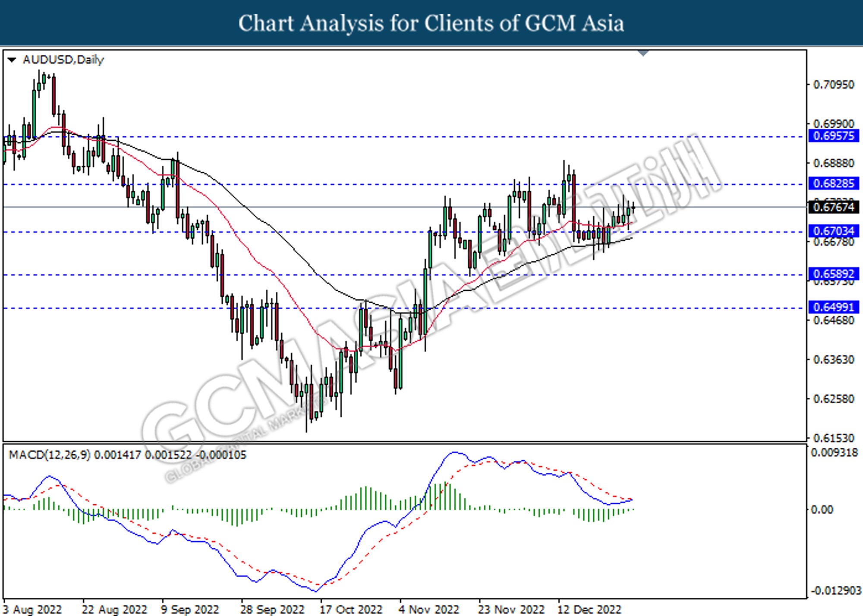The image size is (863, 616).
Task: Select the 0.69575 price level label
Action: (x=834, y=136)
